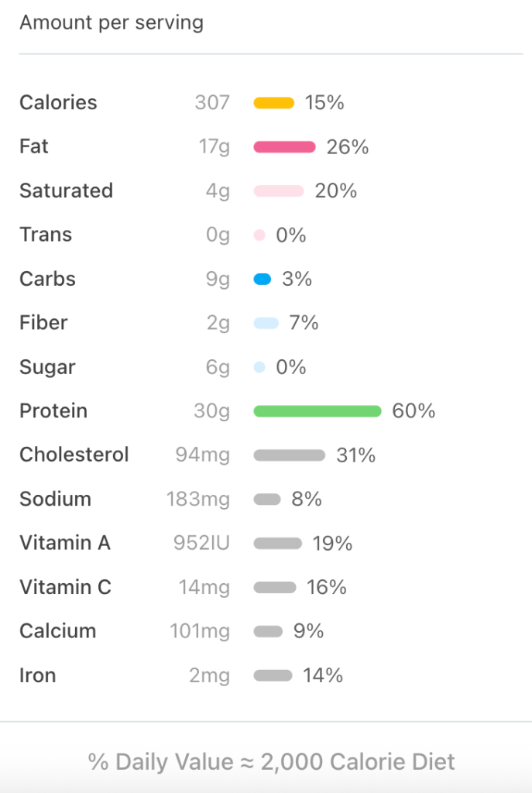Screen dimensions: 532x793
Task: Click the blue Carbs progress bar
Action: (263, 280)
